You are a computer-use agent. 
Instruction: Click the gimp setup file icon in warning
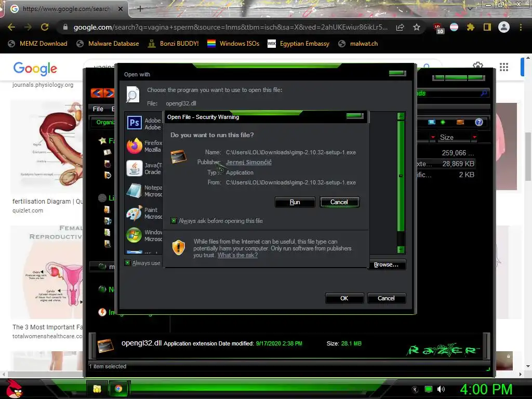(x=179, y=156)
